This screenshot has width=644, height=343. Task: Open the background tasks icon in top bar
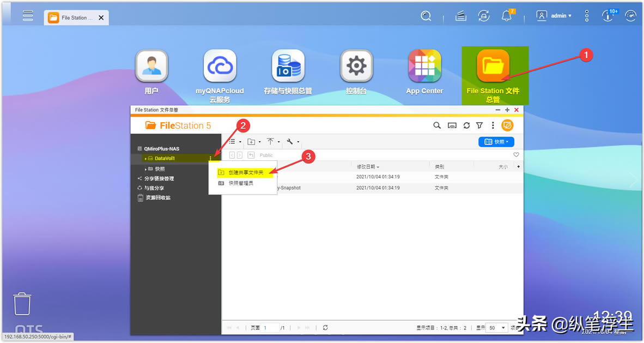tap(461, 16)
